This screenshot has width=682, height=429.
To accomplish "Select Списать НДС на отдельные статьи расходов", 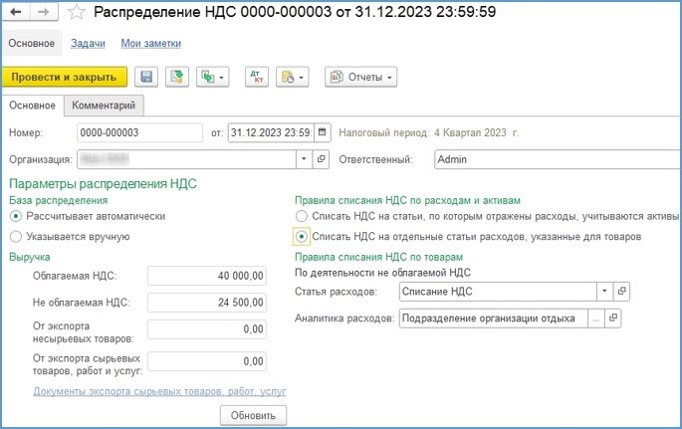I will pos(301,237).
